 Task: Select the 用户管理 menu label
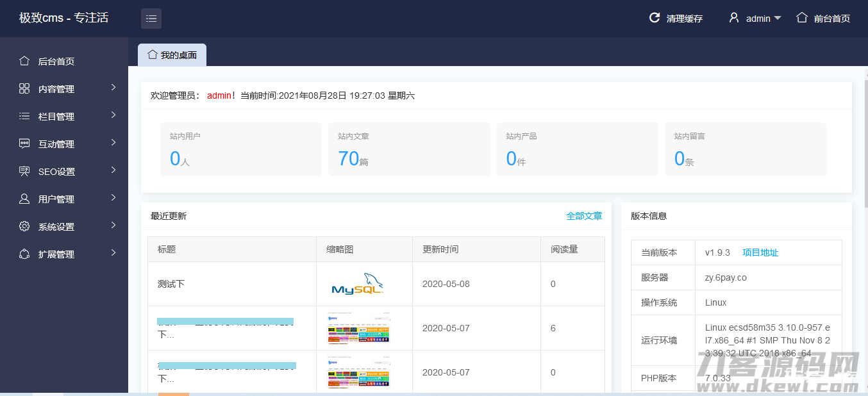56,199
